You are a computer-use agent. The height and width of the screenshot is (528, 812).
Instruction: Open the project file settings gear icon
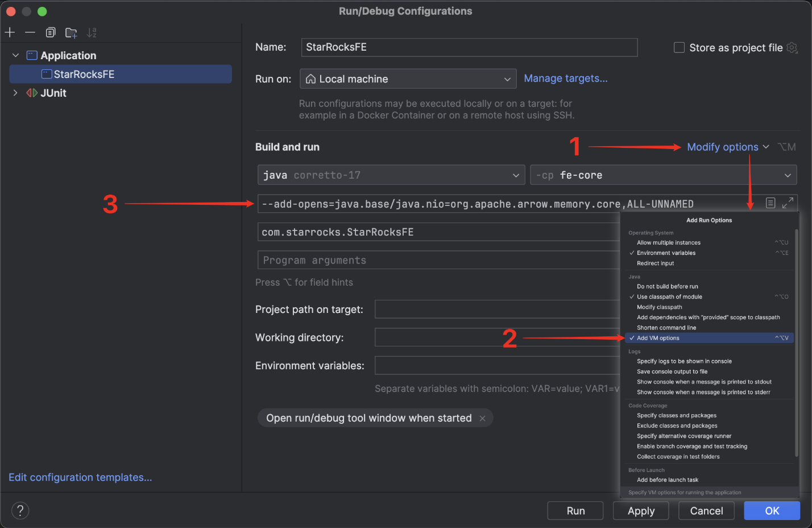792,48
